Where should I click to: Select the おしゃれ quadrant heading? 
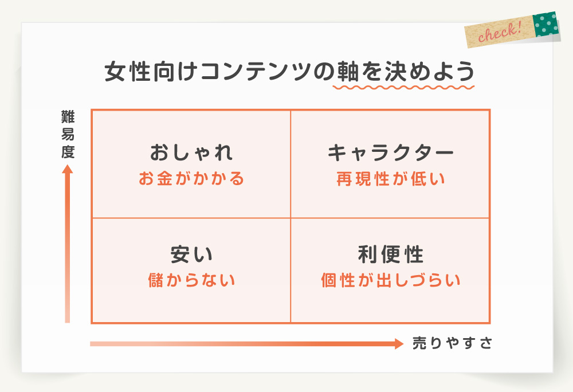point(191,152)
